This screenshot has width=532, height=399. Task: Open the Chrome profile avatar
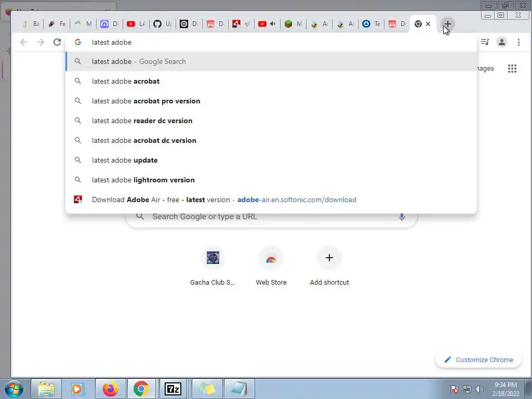[501, 42]
